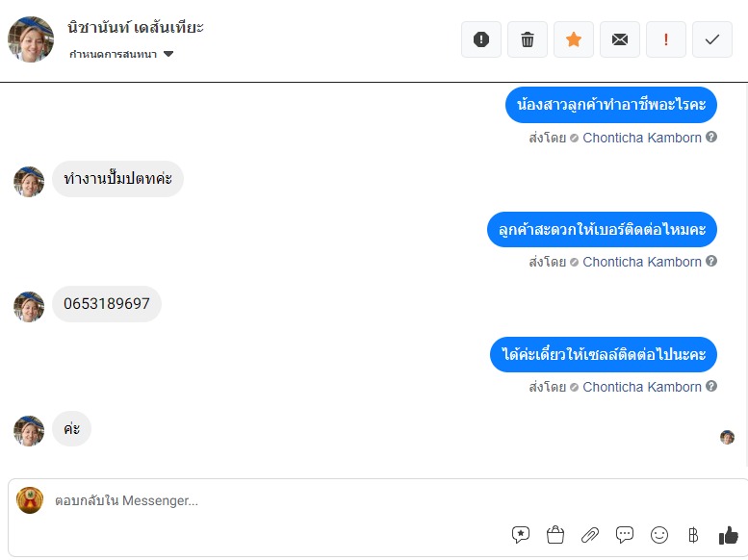
Task: Open the emoji smiley picker
Action: (x=659, y=534)
